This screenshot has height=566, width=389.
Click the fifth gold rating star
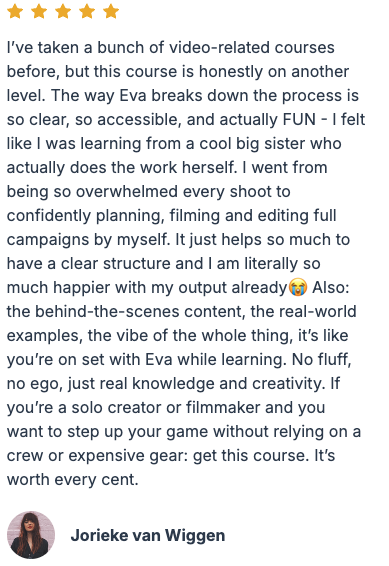coord(111,11)
